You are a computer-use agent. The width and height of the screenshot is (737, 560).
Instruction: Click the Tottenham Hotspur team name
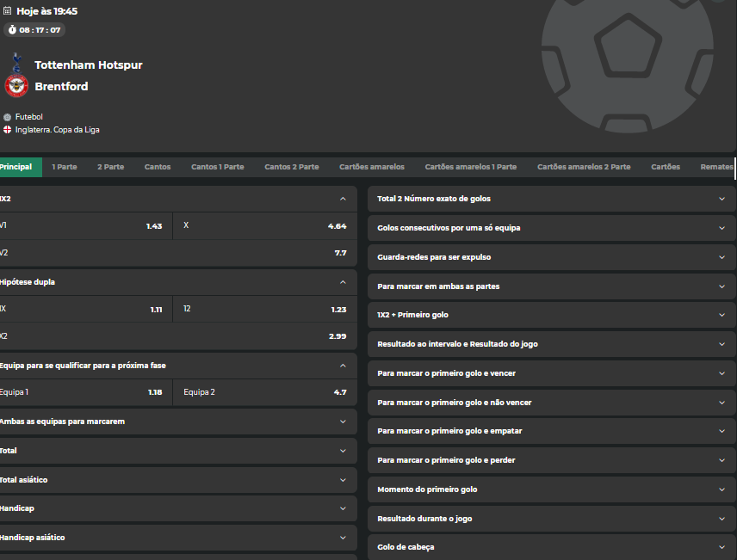point(89,65)
